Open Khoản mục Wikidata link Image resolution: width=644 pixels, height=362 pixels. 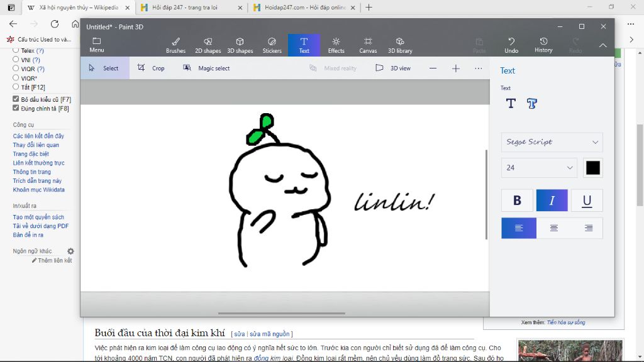(x=38, y=190)
